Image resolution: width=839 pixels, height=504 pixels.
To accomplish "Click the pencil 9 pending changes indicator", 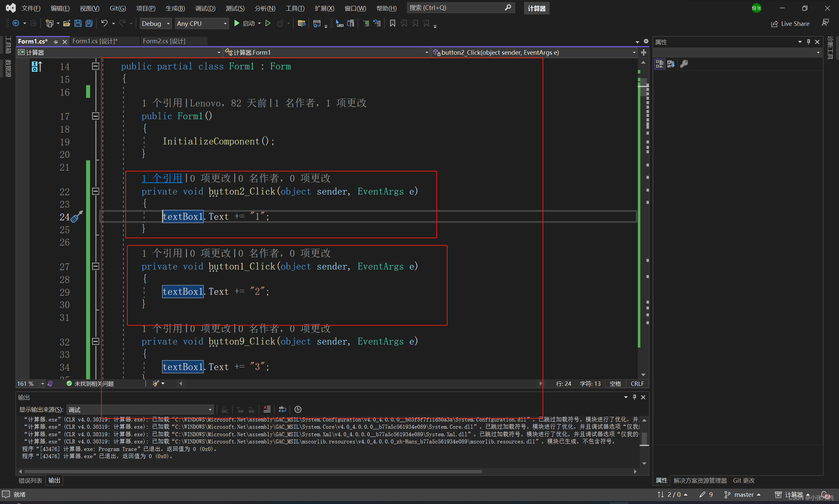I will [x=706, y=495].
